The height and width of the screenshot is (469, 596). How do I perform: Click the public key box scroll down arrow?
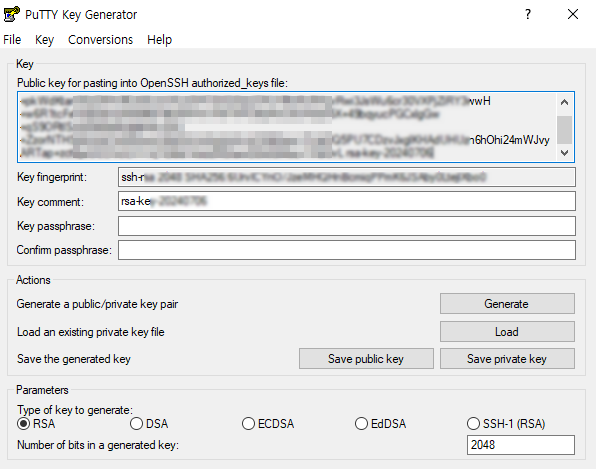(x=564, y=153)
